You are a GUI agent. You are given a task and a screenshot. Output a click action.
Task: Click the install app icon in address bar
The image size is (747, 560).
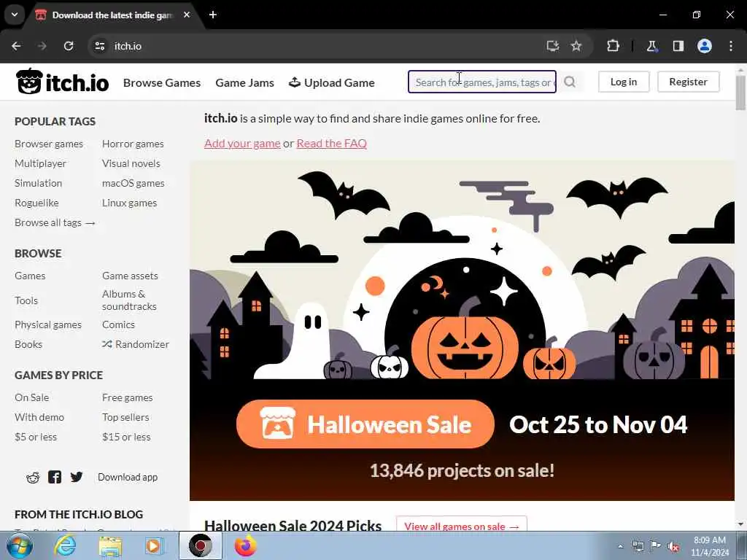click(x=553, y=46)
